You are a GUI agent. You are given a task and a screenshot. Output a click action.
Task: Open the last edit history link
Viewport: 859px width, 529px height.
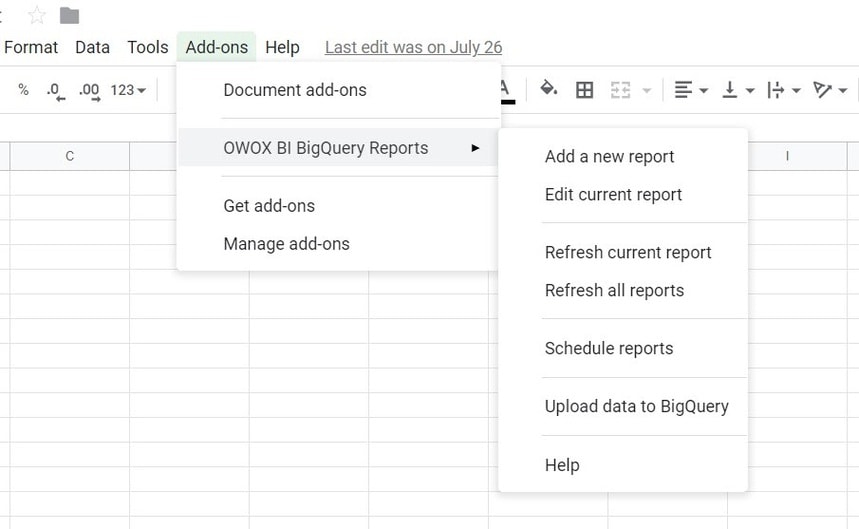[413, 47]
